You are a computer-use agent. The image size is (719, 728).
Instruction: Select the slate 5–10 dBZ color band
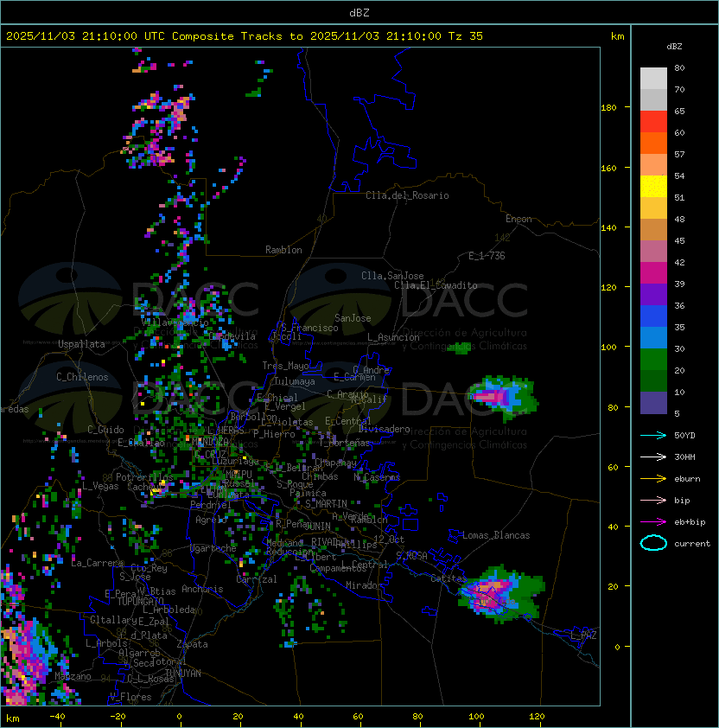tap(653, 403)
